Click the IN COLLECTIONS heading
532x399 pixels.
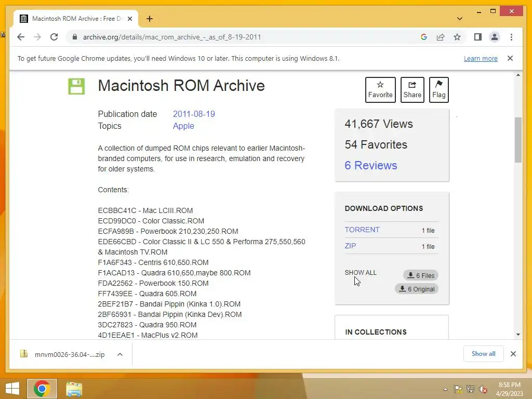(376, 332)
